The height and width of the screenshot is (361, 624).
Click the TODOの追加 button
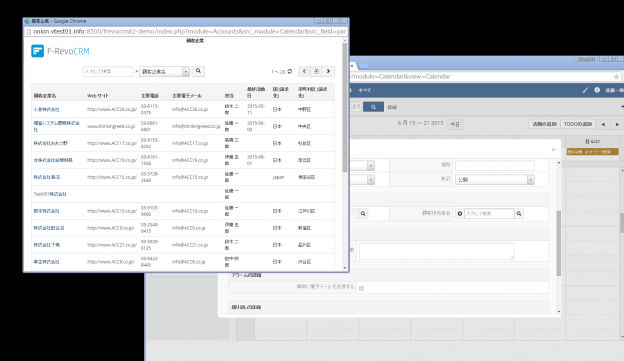(x=578, y=124)
